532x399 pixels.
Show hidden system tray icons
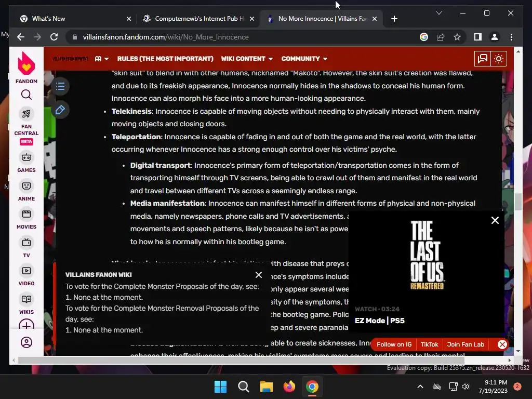pyautogui.click(x=420, y=387)
